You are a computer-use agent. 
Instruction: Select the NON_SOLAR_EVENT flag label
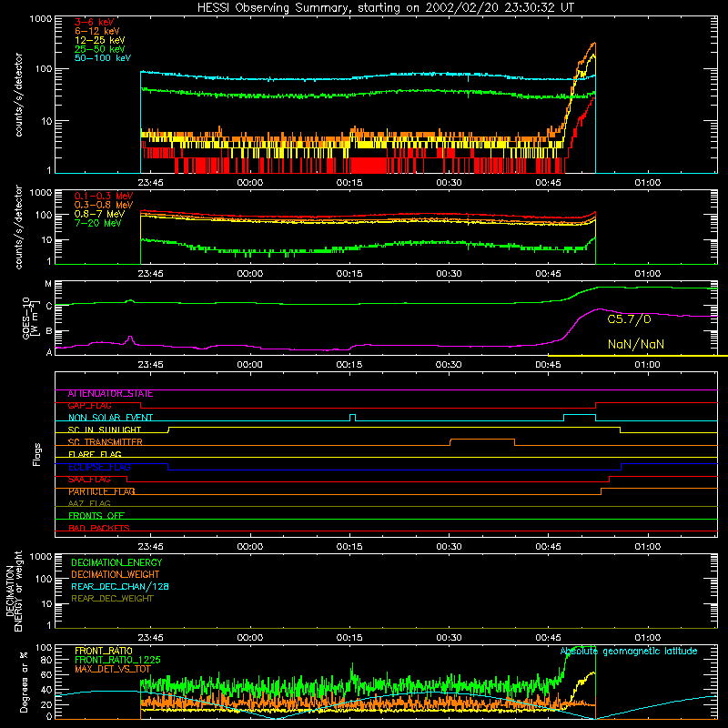pyautogui.click(x=110, y=418)
